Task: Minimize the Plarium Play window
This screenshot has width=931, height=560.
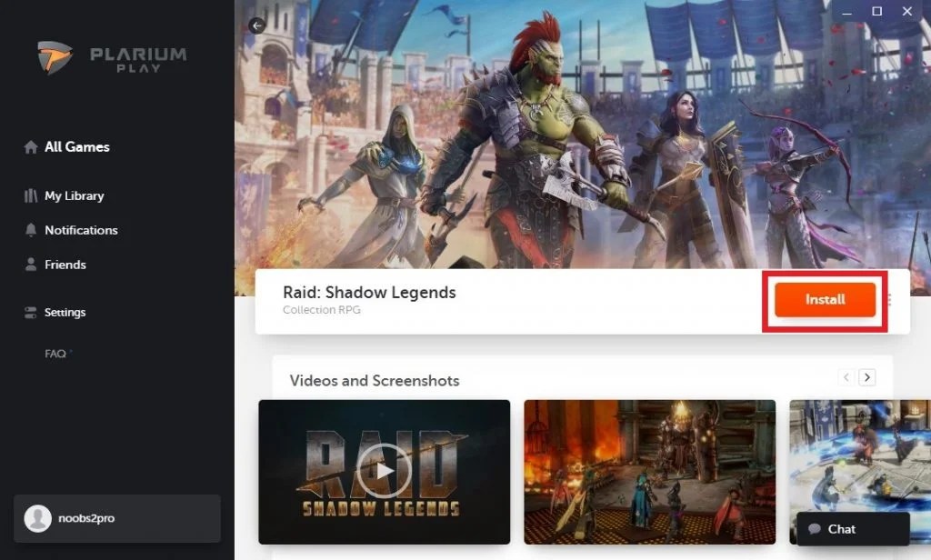Action: (x=846, y=12)
